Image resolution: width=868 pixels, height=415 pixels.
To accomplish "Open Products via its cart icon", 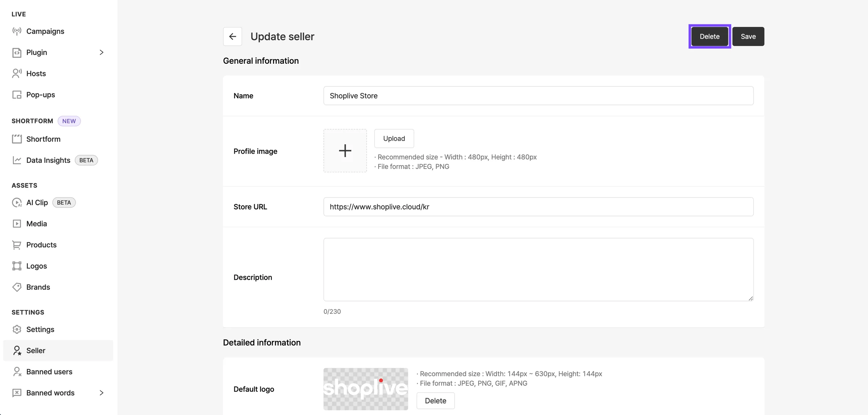I will pyautogui.click(x=17, y=245).
